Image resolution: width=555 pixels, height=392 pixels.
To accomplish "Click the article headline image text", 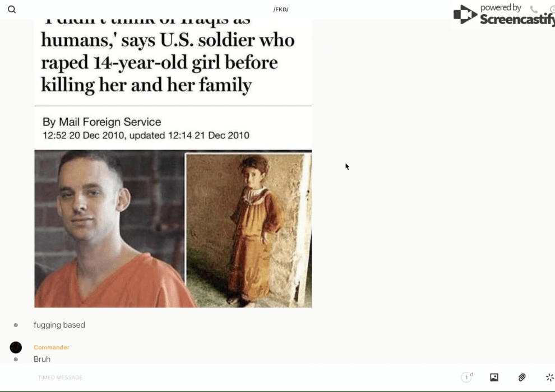I will pyautogui.click(x=168, y=57).
